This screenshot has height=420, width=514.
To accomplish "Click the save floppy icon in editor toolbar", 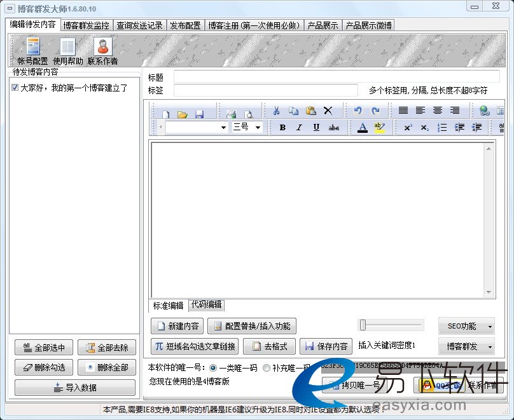I will [199, 114].
